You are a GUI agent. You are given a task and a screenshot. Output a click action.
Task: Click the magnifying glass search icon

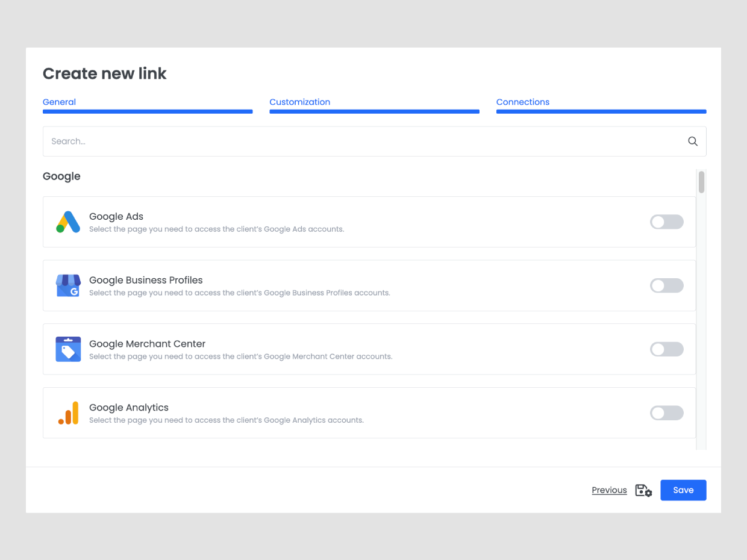pos(693,142)
